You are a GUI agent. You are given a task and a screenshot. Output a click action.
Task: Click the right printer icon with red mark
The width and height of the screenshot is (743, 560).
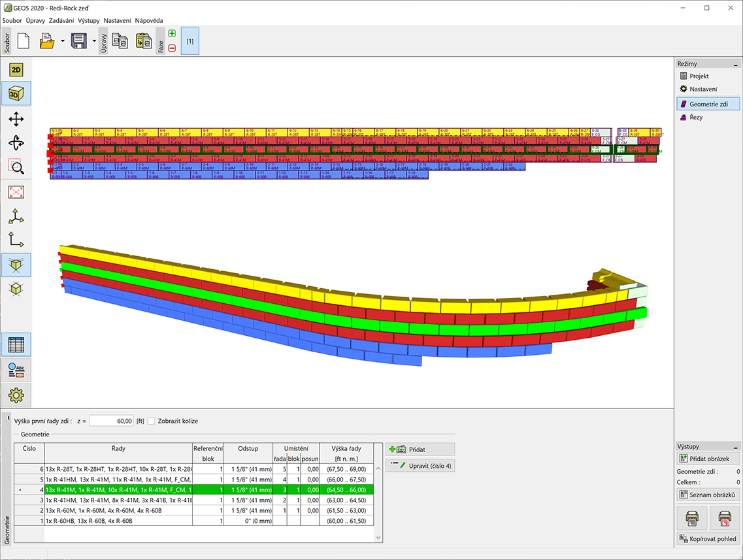click(x=725, y=518)
